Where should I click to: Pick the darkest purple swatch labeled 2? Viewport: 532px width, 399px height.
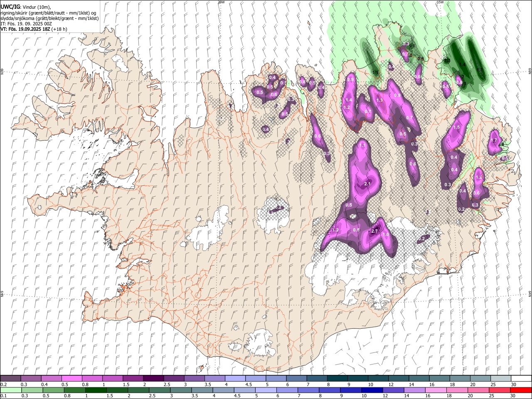pyautogui.click(x=153, y=378)
